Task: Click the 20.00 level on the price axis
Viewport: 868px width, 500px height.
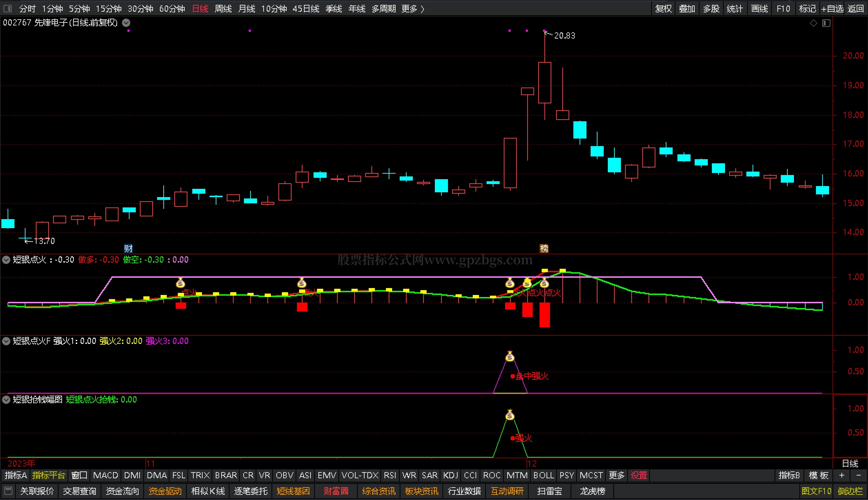Action: pyautogui.click(x=853, y=56)
